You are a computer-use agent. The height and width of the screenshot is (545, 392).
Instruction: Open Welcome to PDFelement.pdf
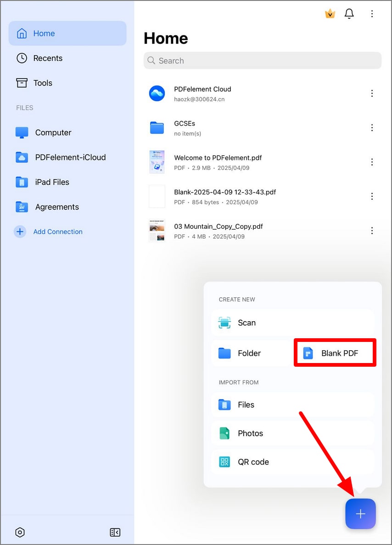(263, 162)
